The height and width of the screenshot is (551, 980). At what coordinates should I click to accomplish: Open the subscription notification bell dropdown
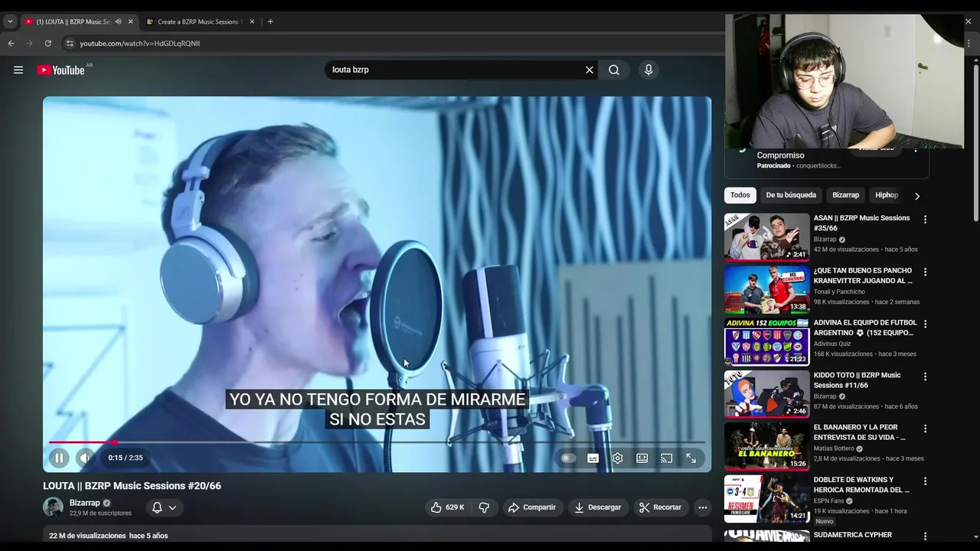click(164, 507)
